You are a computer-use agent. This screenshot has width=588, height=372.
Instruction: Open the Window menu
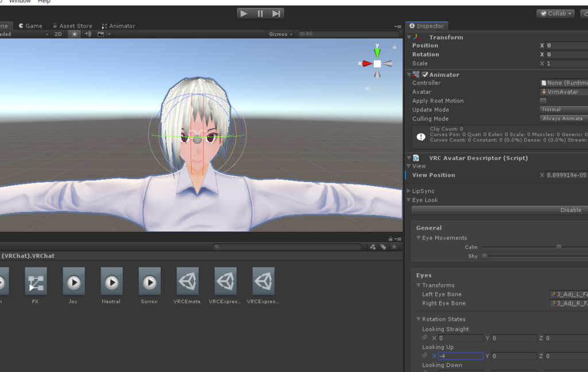click(20, 2)
